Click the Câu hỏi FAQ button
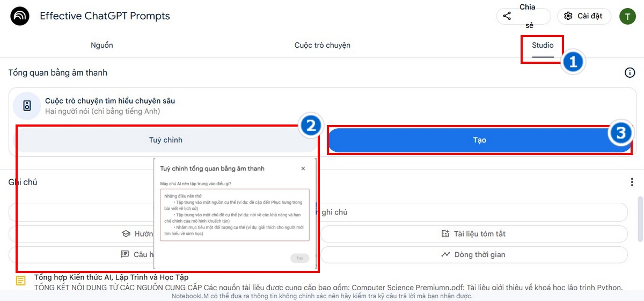This screenshot has height=301, width=644. coord(138,254)
